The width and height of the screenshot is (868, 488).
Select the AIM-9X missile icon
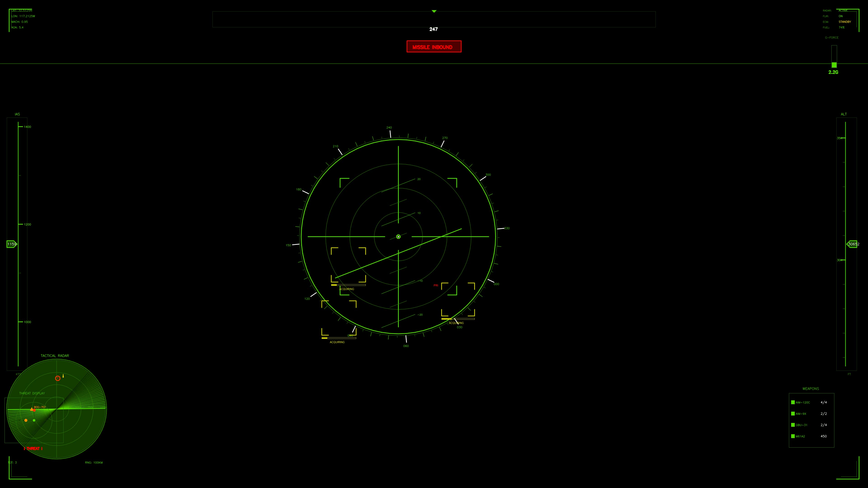pyautogui.click(x=793, y=414)
